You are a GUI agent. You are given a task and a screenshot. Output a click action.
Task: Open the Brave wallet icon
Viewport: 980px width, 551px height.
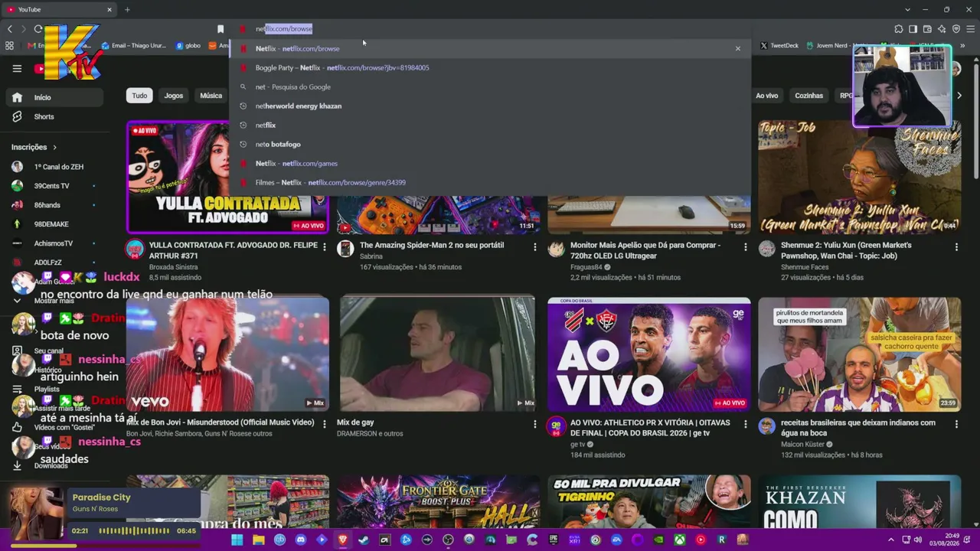927,29
